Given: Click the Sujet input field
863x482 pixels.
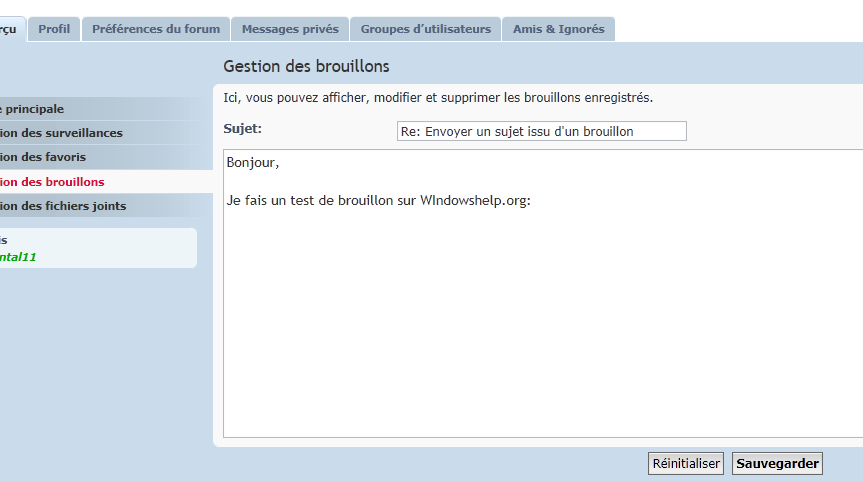Looking at the screenshot, I should (x=542, y=131).
